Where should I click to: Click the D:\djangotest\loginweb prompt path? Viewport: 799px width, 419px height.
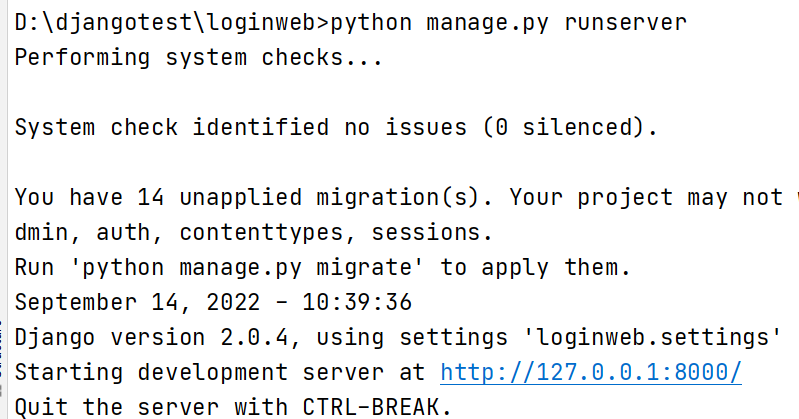(172, 23)
